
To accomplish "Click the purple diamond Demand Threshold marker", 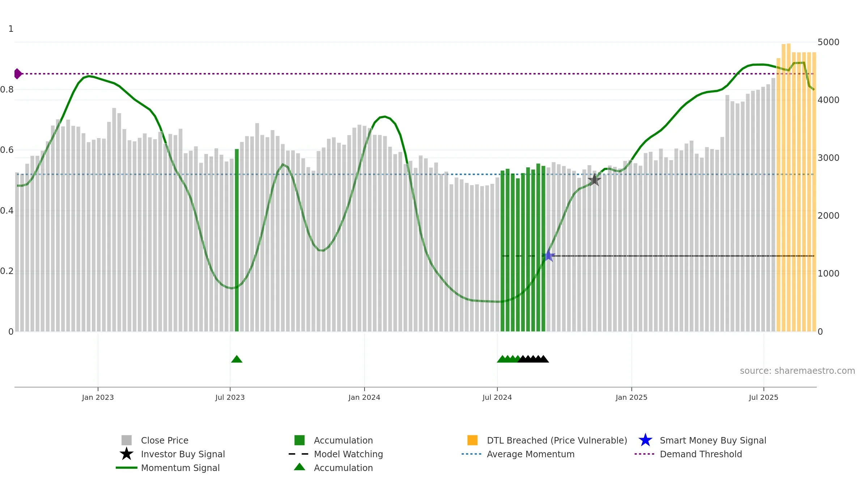I will point(18,74).
